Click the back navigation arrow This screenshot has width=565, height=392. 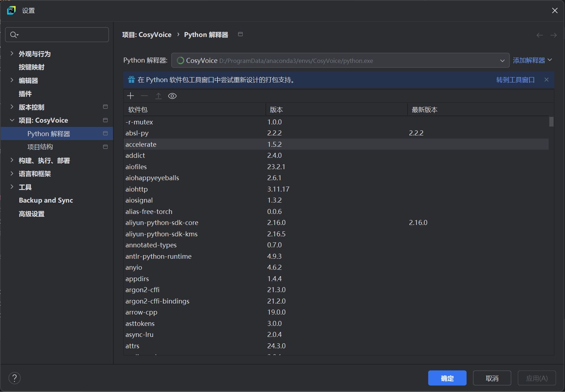tap(540, 35)
